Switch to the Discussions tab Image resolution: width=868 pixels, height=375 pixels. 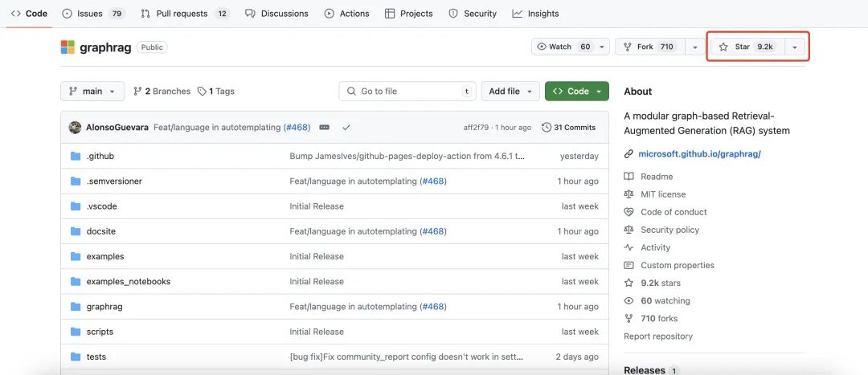(x=276, y=14)
